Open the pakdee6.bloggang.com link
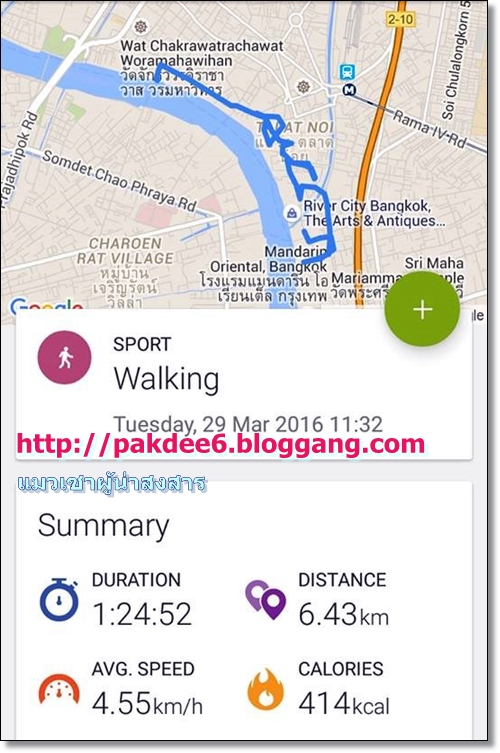 (x=221, y=444)
